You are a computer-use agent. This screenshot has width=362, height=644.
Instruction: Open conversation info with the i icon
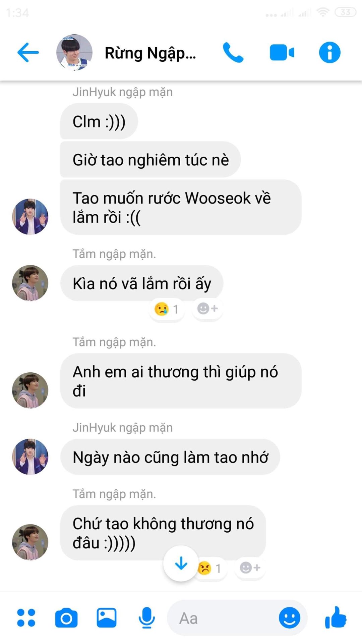point(329,52)
